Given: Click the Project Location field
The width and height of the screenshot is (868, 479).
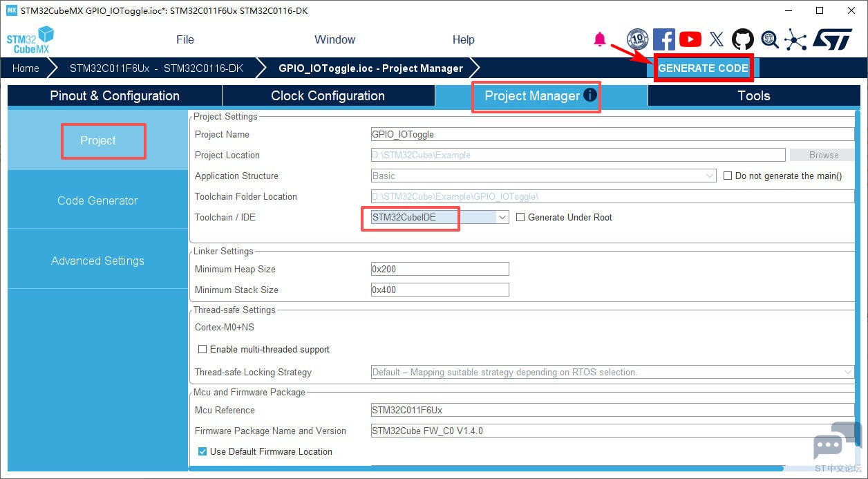Looking at the screenshot, I should pyautogui.click(x=578, y=155).
